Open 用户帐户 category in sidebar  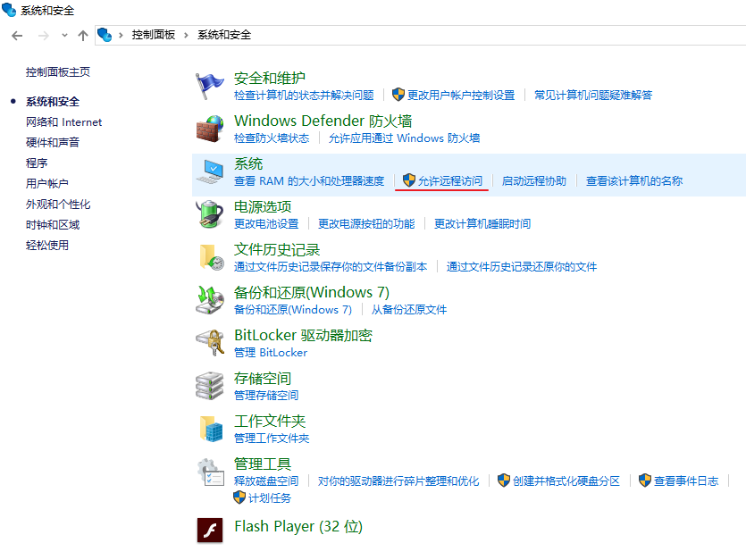pyautogui.click(x=47, y=183)
